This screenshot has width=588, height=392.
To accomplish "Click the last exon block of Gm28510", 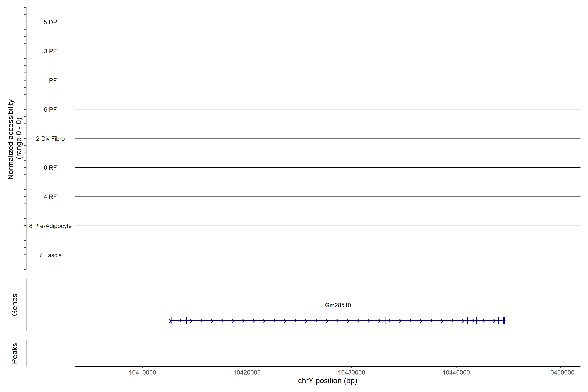I will (504, 320).
